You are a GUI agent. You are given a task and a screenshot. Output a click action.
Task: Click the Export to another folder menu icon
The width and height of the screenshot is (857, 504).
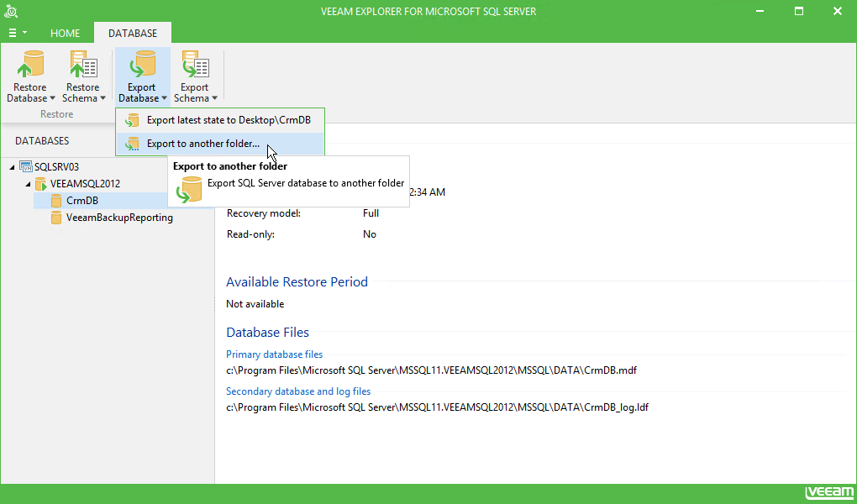pos(132,144)
